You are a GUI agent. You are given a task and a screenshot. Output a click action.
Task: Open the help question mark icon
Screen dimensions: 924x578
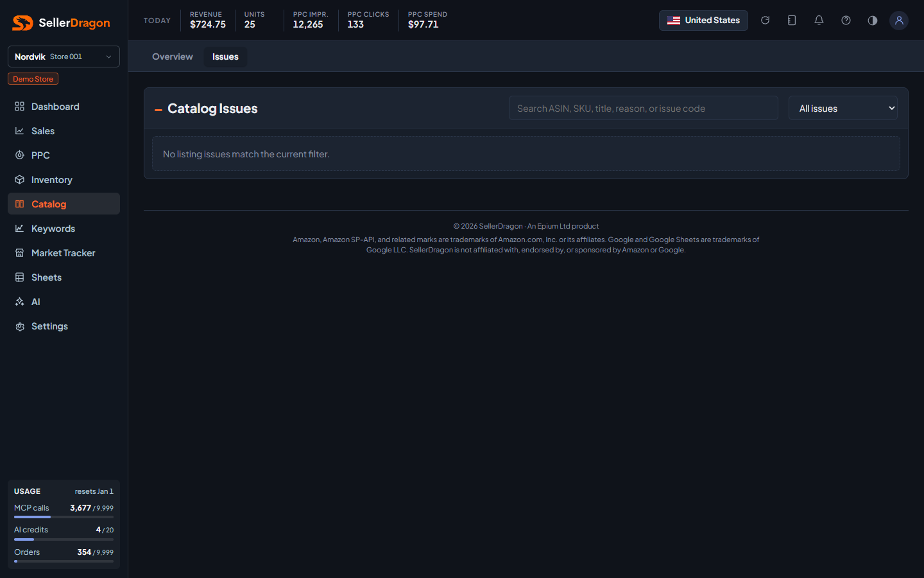[846, 21]
